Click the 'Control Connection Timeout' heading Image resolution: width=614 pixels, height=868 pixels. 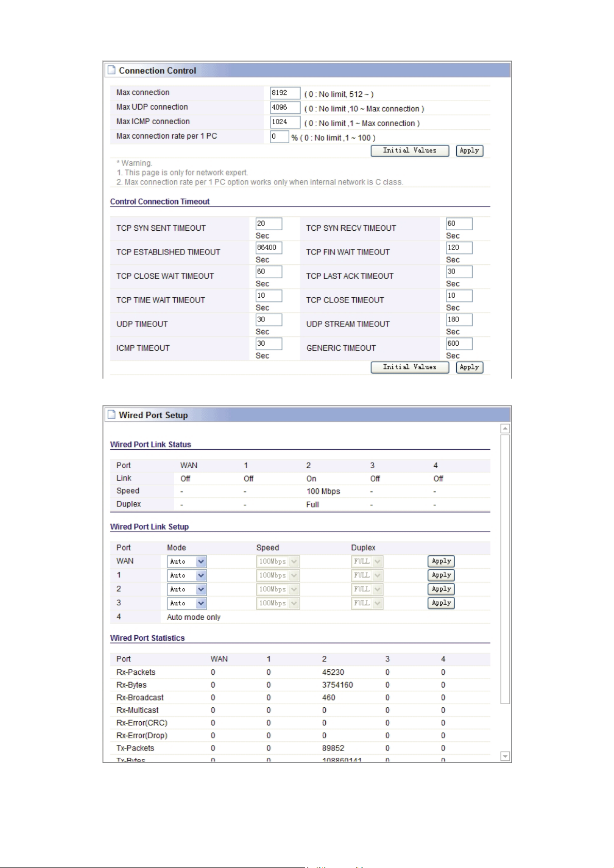point(160,201)
